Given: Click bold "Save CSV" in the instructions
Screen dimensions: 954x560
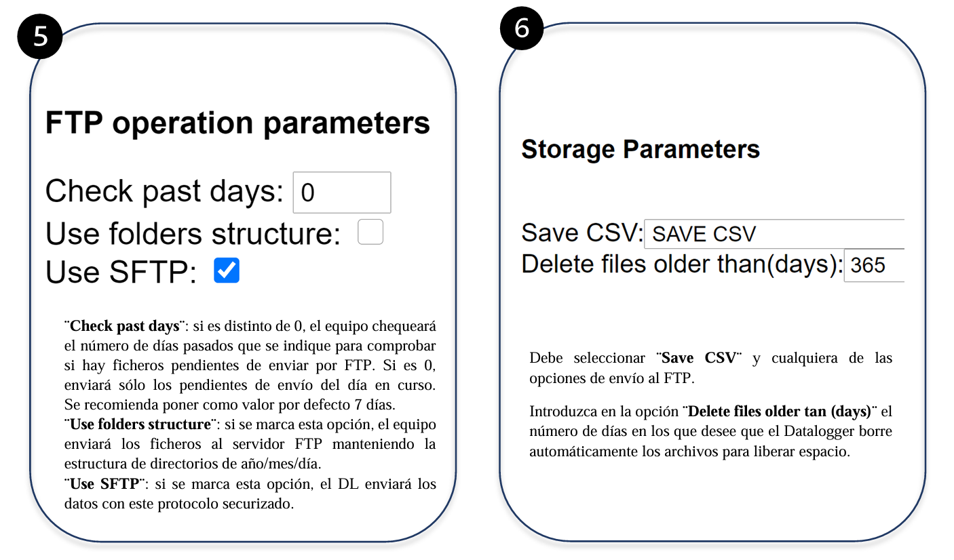Looking at the screenshot, I should click(699, 358).
